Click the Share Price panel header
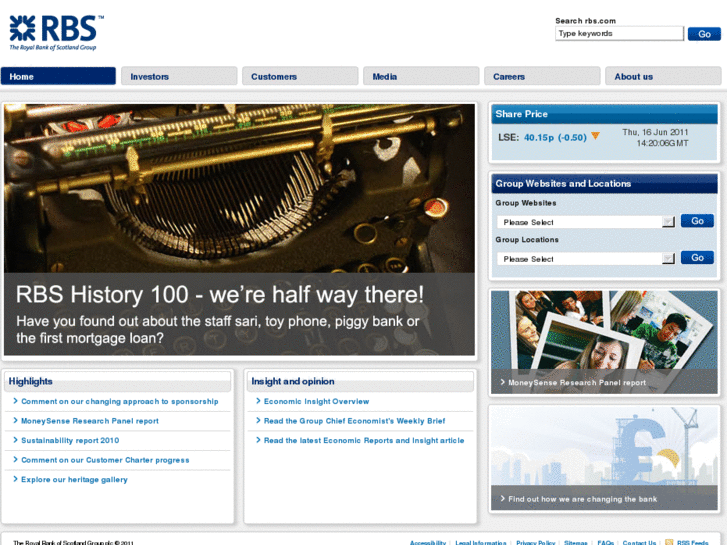The height and width of the screenshot is (545, 727). coord(604,114)
